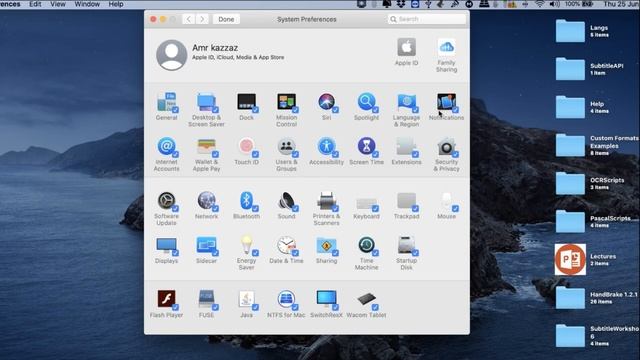Viewport: 640px width, 360px height.
Task: Uncheck the Date & Time checkbox
Action: [x=295, y=253]
